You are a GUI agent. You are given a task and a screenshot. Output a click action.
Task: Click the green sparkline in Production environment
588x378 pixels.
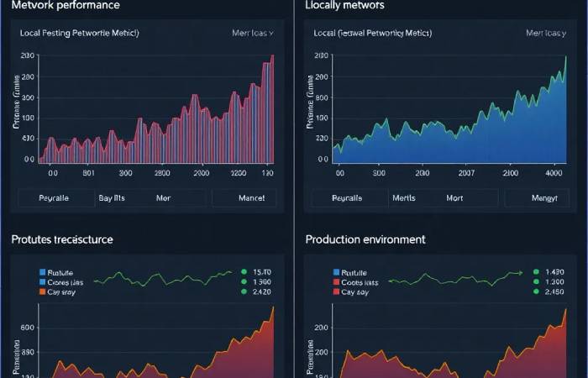455,280
